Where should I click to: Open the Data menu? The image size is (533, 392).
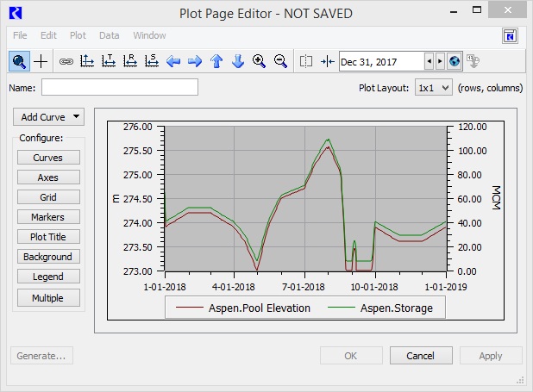tap(109, 35)
